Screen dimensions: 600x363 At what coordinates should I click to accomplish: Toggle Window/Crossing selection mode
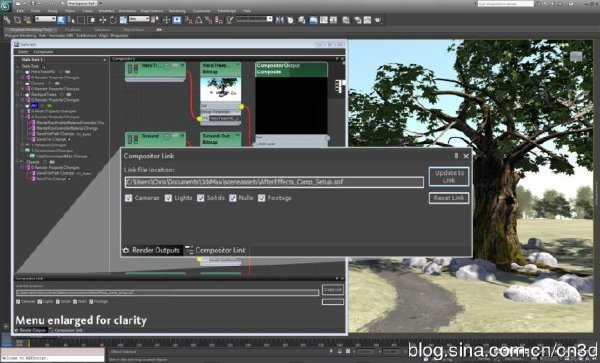point(91,20)
